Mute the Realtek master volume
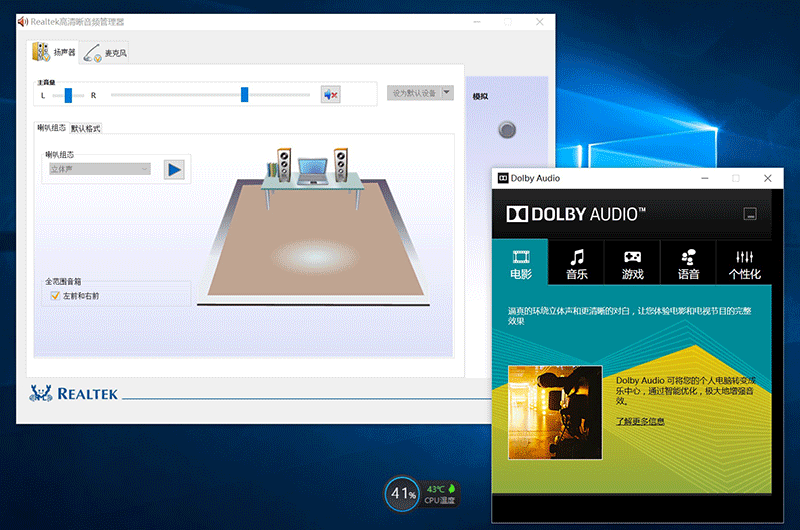This screenshot has width=800, height=530. 331,94
